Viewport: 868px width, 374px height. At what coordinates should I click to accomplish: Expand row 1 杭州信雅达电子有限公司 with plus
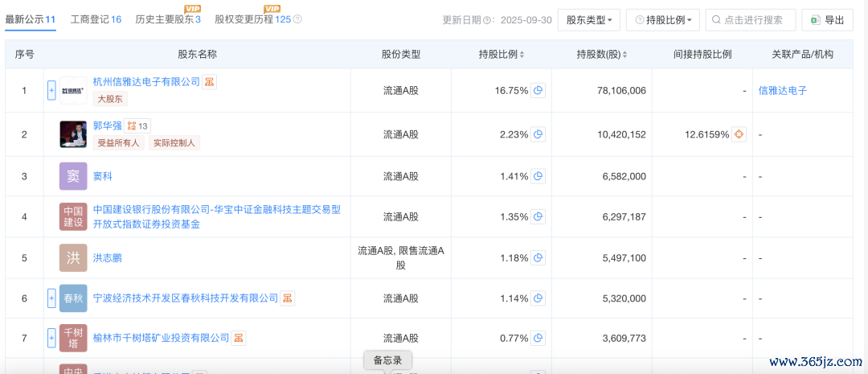click(51, 90)
